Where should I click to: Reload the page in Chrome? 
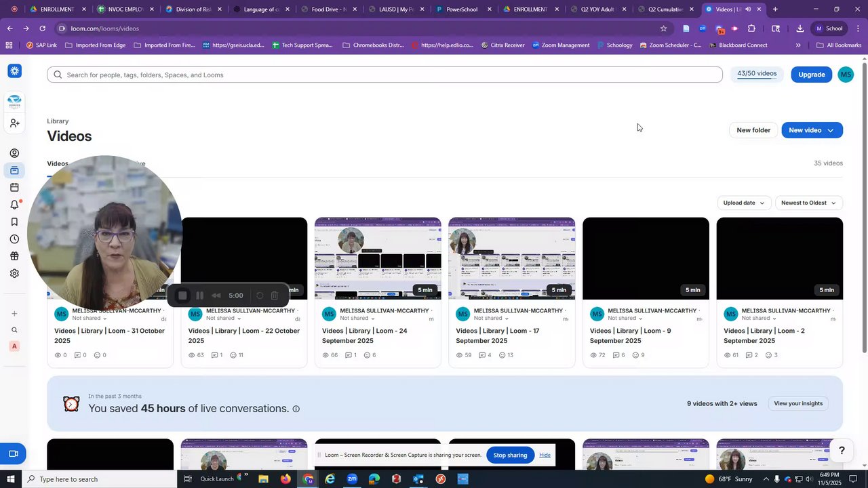pos(42,28)
